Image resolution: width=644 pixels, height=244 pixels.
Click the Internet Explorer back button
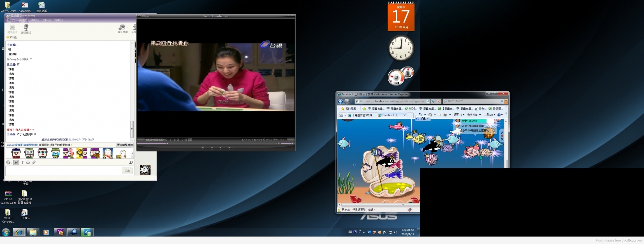(340, 101)
